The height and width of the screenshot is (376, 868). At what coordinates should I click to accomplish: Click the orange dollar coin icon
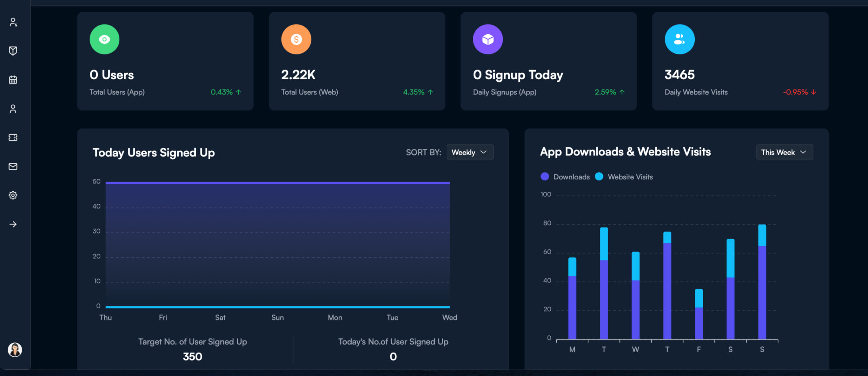pyautogui.click(x=296, y=39)
